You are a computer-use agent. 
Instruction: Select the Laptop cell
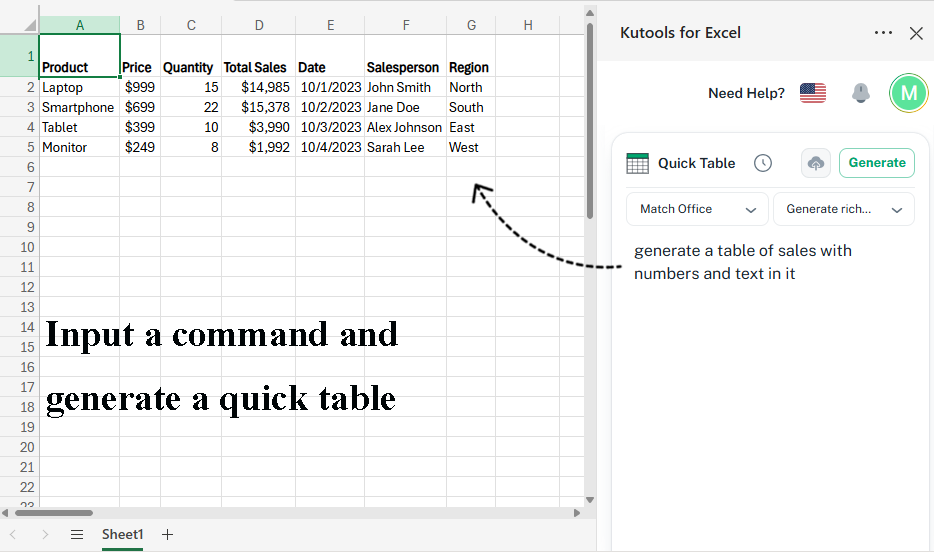79,87
